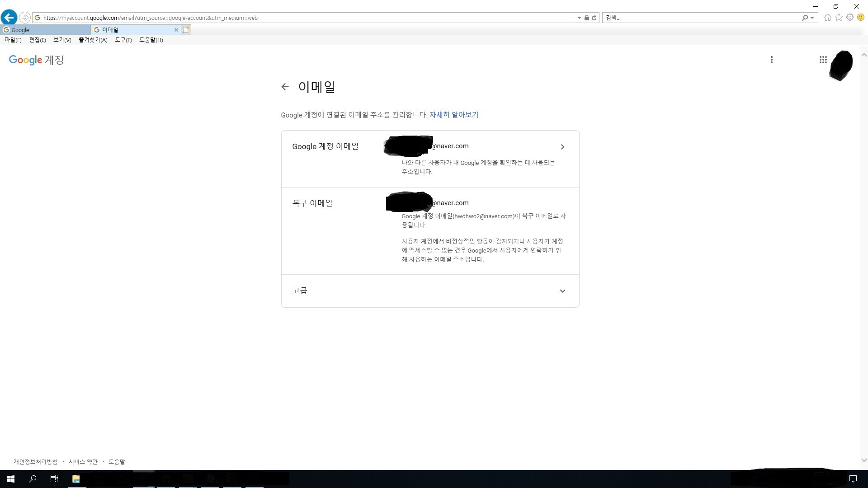
Task: Click the browser back arrow button
Action: pos(9,18)
